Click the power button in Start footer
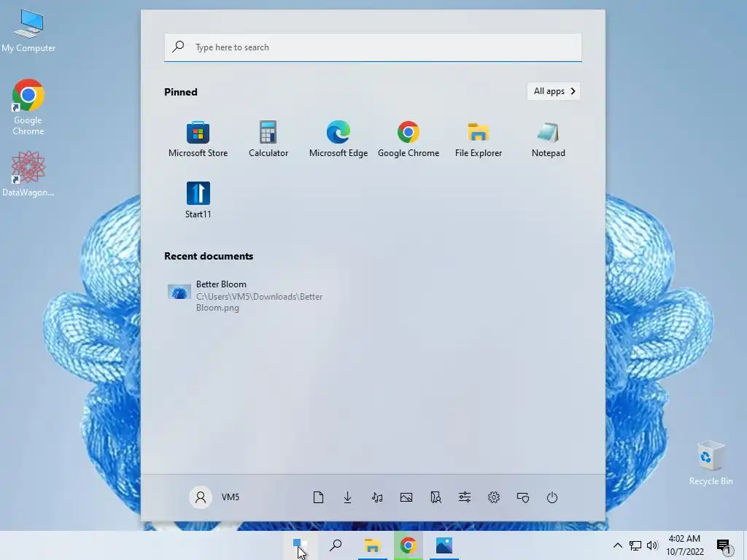Viewport: 747px width, 560px height. [x=552, y=497]
